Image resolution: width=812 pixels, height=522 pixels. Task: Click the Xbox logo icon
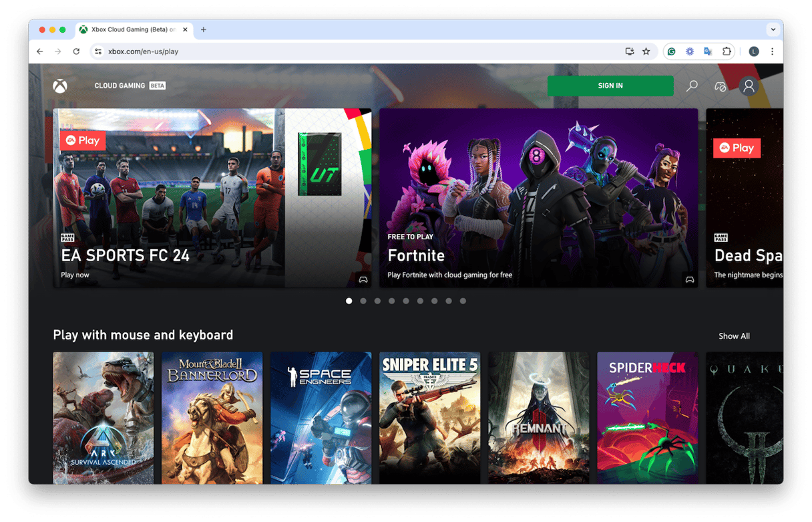pos(60,86)
